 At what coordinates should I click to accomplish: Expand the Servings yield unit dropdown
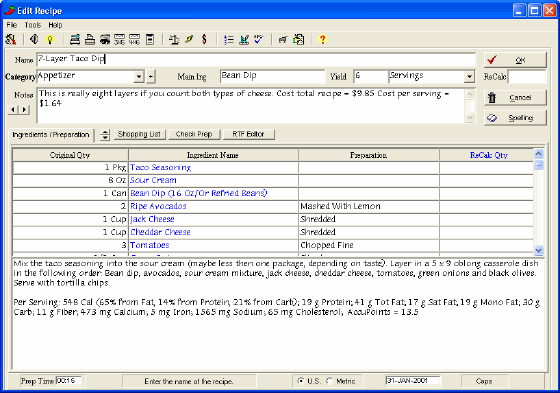(x=469, y=76)
